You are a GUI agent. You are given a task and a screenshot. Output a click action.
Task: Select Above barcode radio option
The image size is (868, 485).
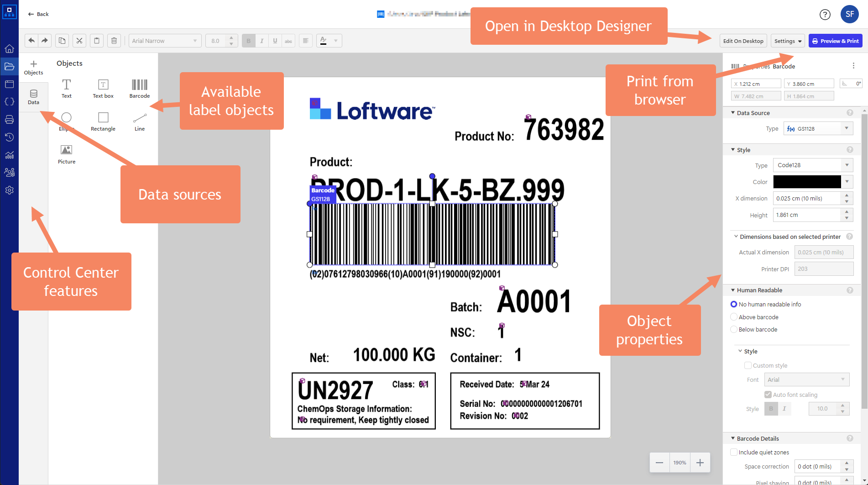(x=734, y=317)
